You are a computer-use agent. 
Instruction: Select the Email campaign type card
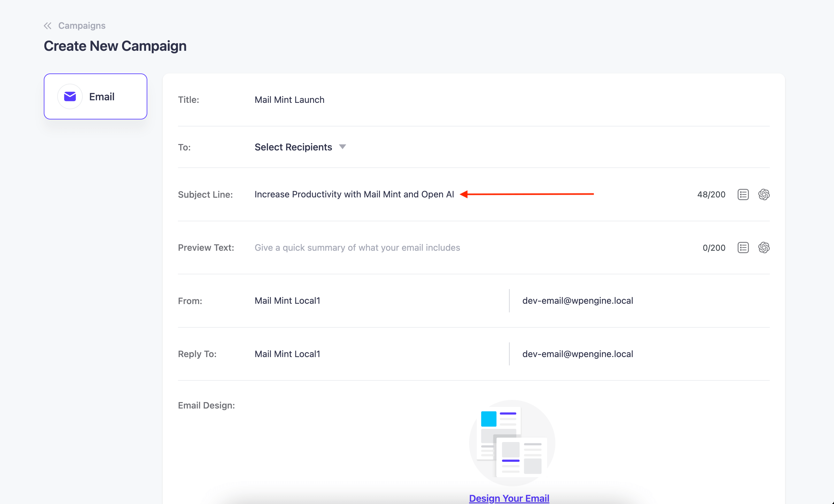click(x=96, y=96)
